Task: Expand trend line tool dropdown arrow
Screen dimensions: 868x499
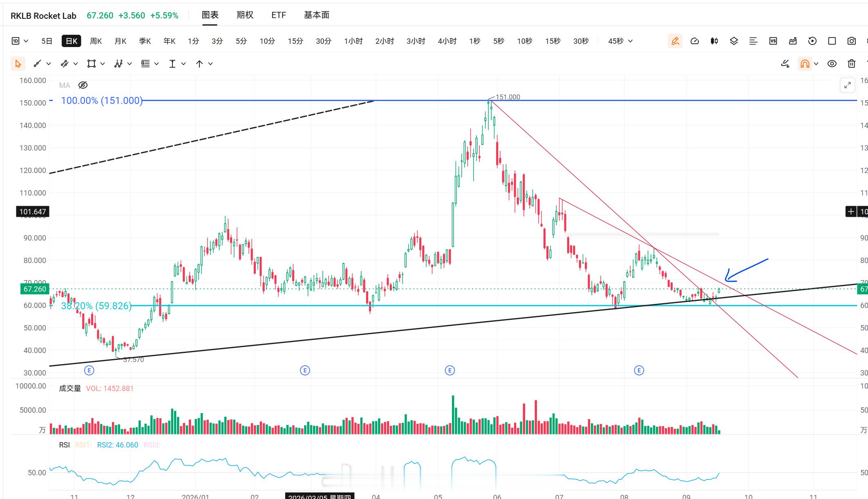Action: point(49,64)
